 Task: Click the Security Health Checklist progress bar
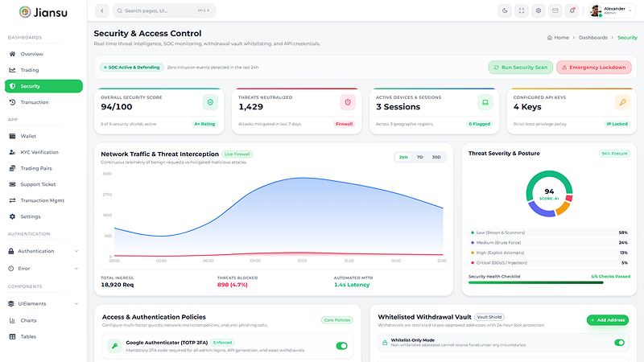click(x=549, y=282)
